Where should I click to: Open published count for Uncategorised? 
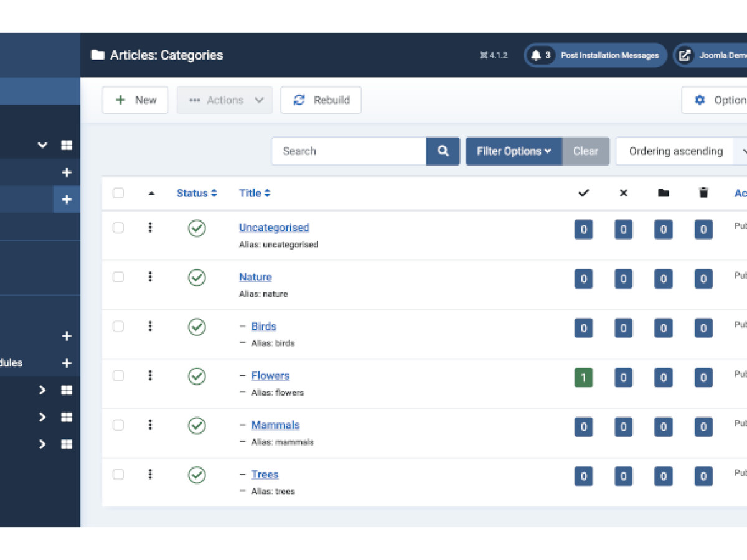(583, 230)
